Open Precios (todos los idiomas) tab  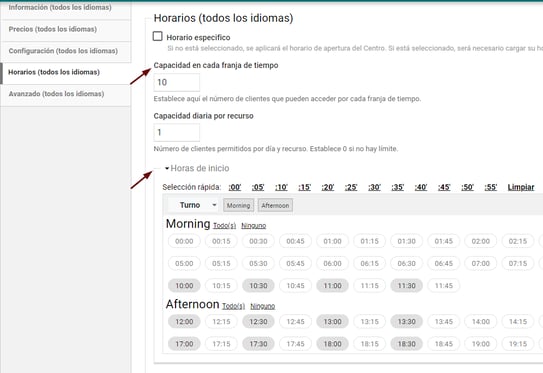(65, 29)
